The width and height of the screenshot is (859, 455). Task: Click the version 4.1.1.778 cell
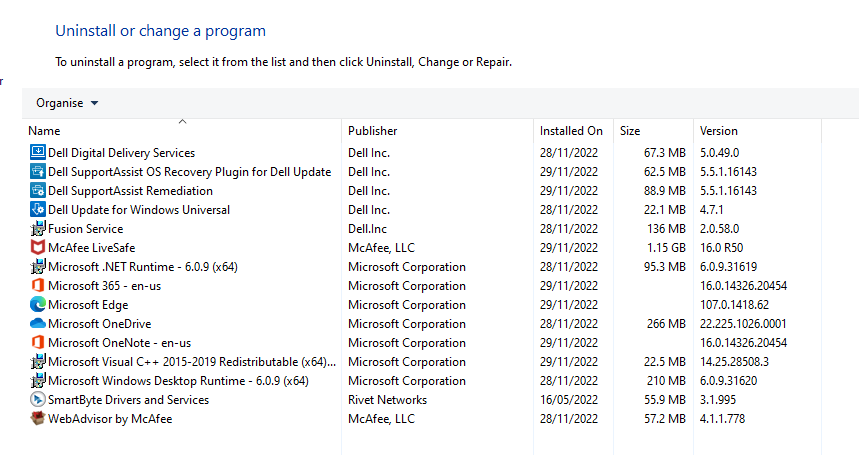722,419
